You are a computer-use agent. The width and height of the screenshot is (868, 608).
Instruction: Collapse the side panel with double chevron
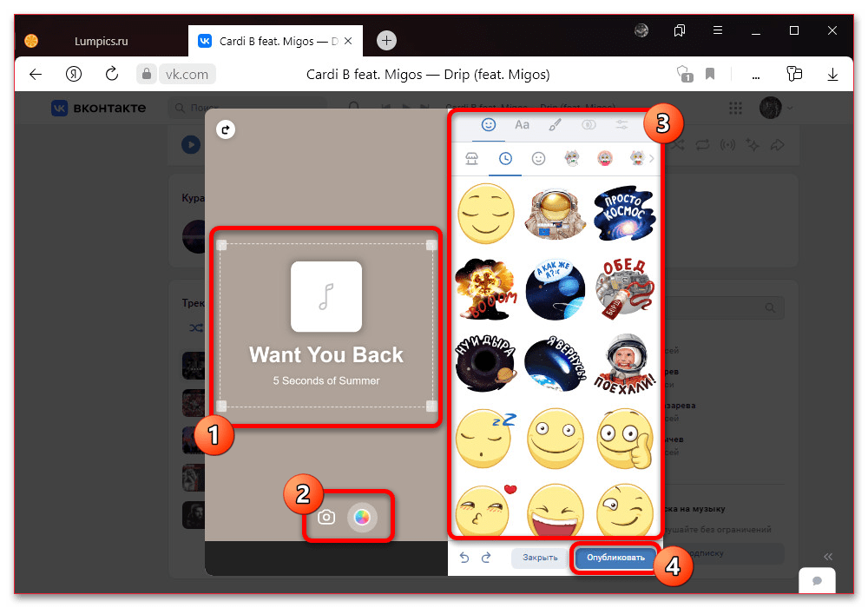click(827, 557)
